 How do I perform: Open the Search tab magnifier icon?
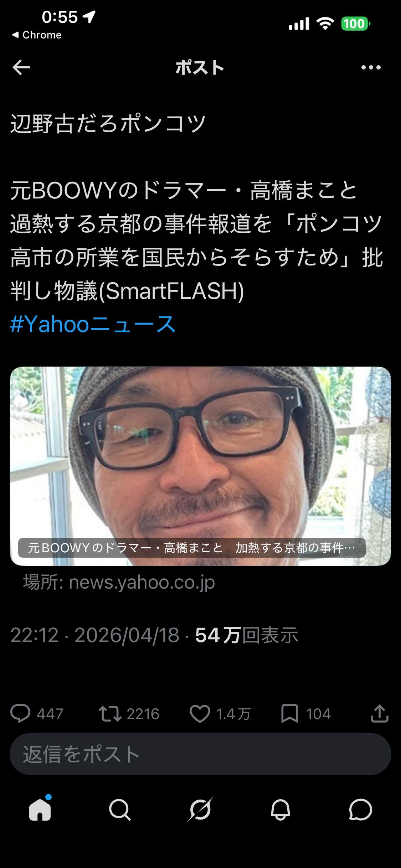point(120,810)
